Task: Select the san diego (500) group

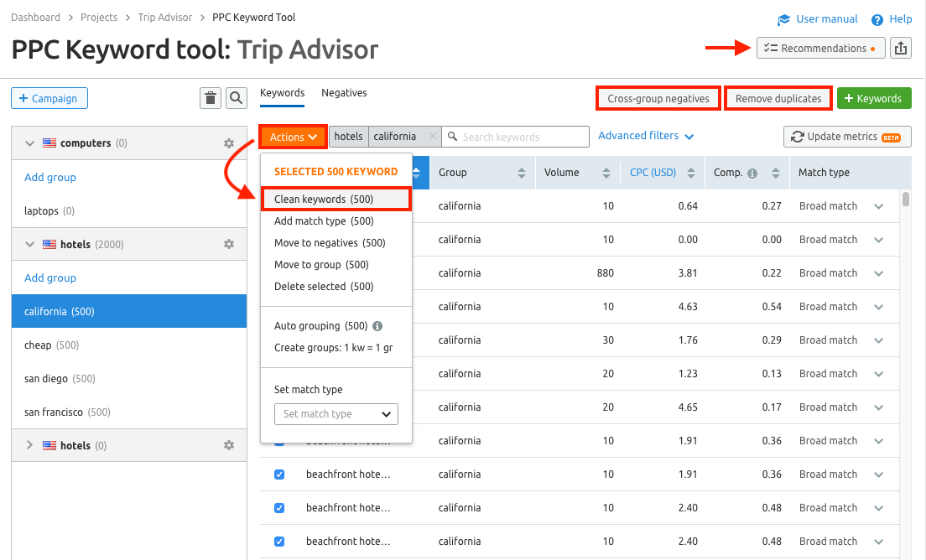Action: point(128,379)
